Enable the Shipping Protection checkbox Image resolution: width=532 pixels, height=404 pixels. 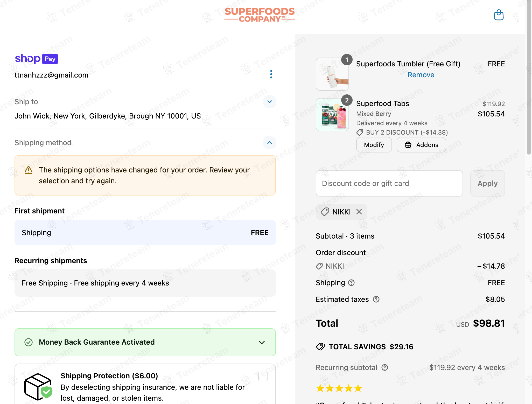(263, 377)
